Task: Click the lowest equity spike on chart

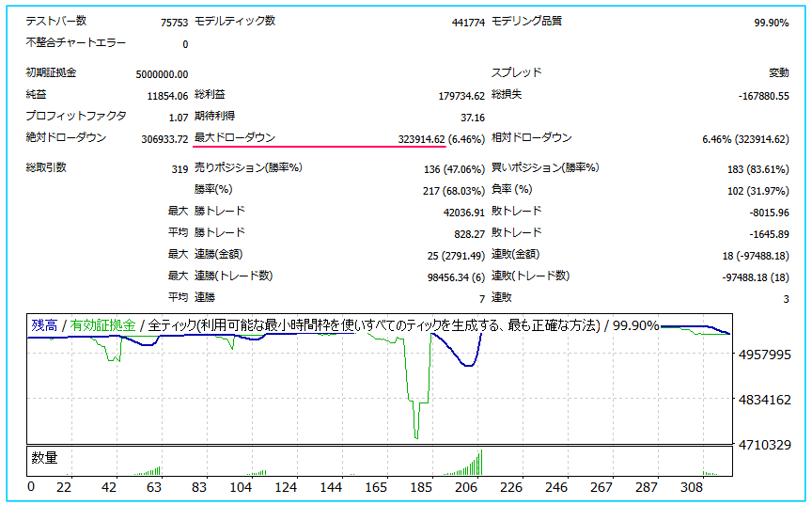Action: (x=416, y=436)
